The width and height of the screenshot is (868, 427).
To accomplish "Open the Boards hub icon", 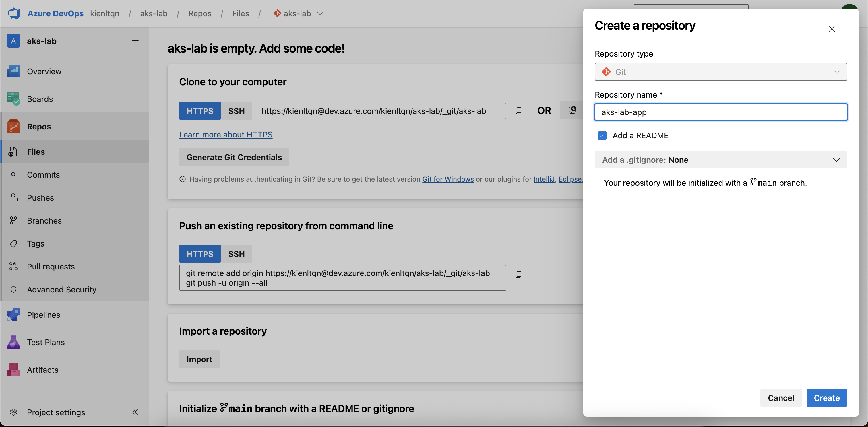I will pos(13,99).
